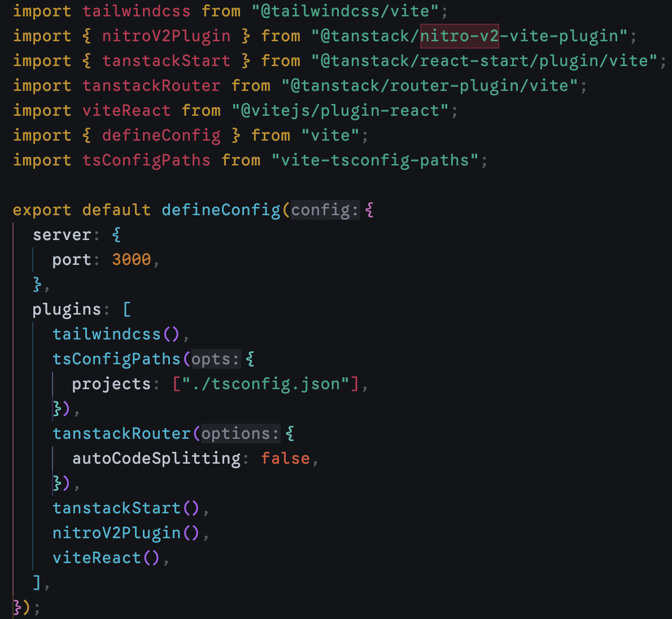Click the viteReact import identifier
Image resolution: width=672 pixels, height=619 pixels.
tap(126, 111)
